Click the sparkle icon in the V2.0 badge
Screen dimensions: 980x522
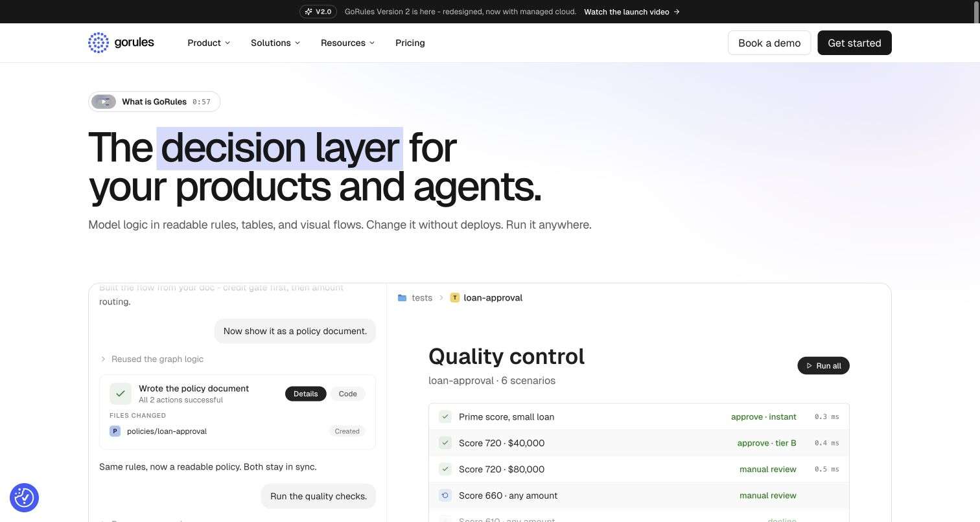click(x=309, y=12)
